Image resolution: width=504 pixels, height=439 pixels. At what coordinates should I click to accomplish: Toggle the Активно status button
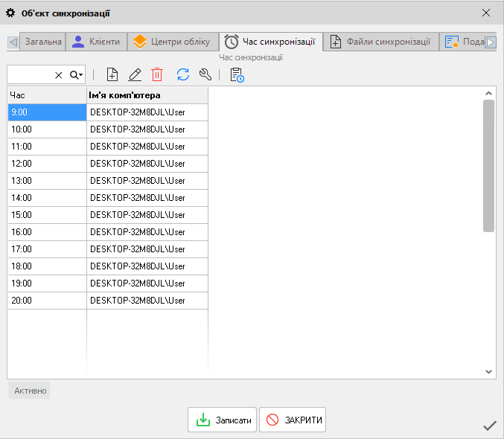pos(30,391)
